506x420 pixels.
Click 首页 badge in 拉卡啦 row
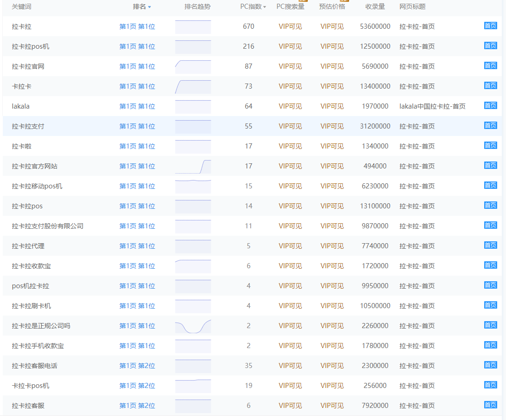(x=490, y=146)
